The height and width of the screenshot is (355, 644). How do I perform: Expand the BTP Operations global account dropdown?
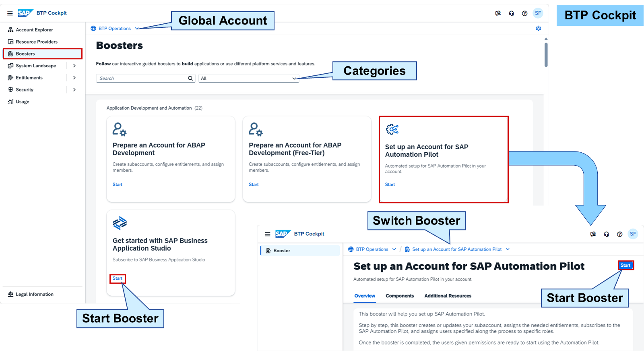tap(137, 29)
